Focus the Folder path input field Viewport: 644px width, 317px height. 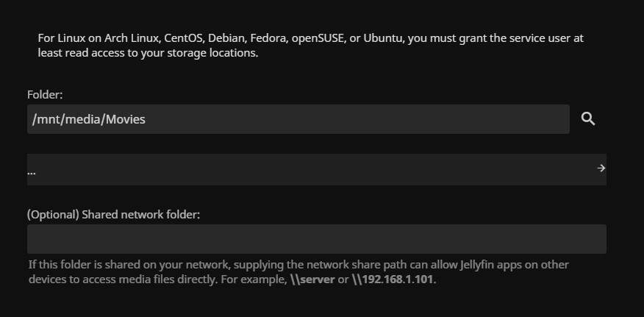click(298, 119)
